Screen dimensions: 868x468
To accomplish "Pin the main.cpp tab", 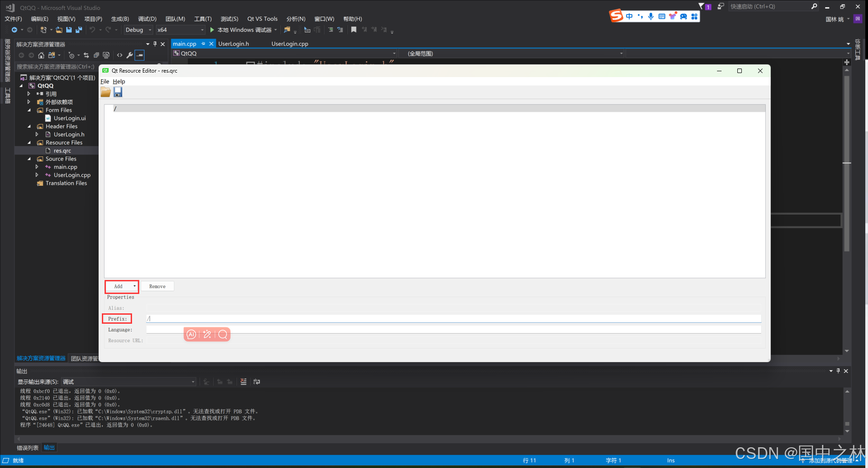I will [x=203, y=44].
